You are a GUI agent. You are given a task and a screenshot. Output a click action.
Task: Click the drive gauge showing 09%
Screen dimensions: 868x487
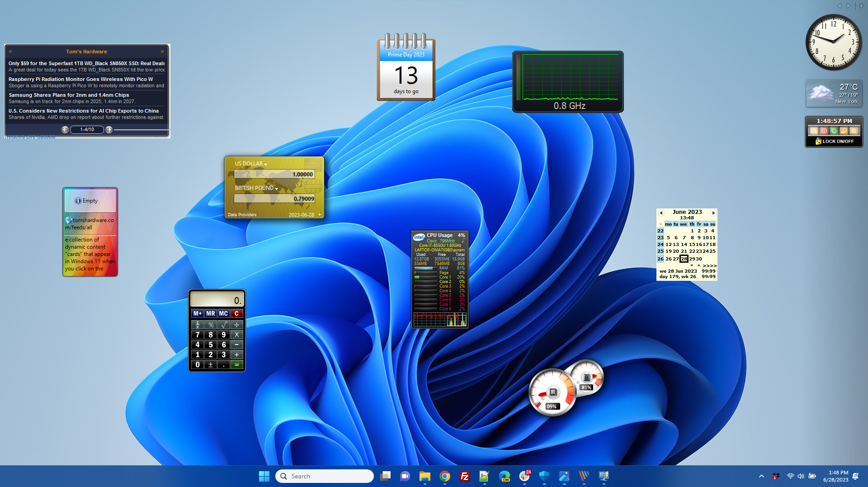click(x=552, y=392)
